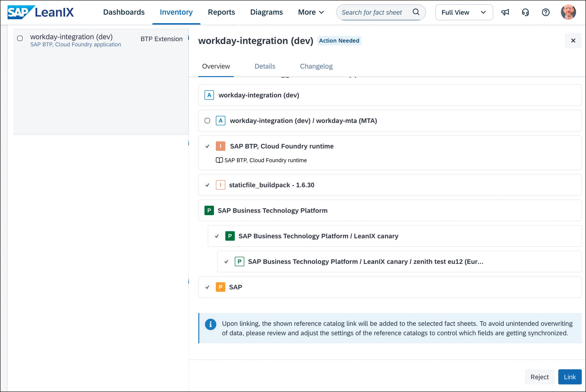Click the search magnifier icon
Viewport: 586px width, 392px height.
(416, 12)
